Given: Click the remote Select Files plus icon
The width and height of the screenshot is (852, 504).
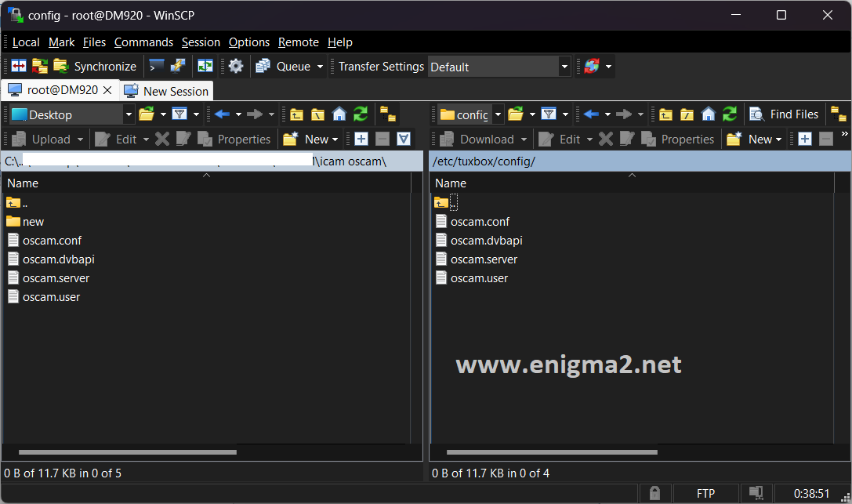Looking at the screenshot, I should coord(805,139).
